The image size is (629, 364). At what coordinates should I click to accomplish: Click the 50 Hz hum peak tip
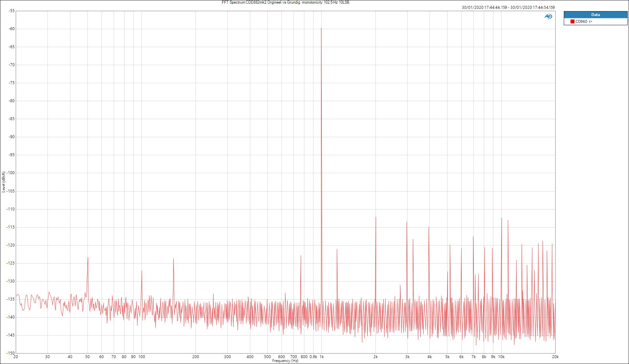tap(88, 258)
